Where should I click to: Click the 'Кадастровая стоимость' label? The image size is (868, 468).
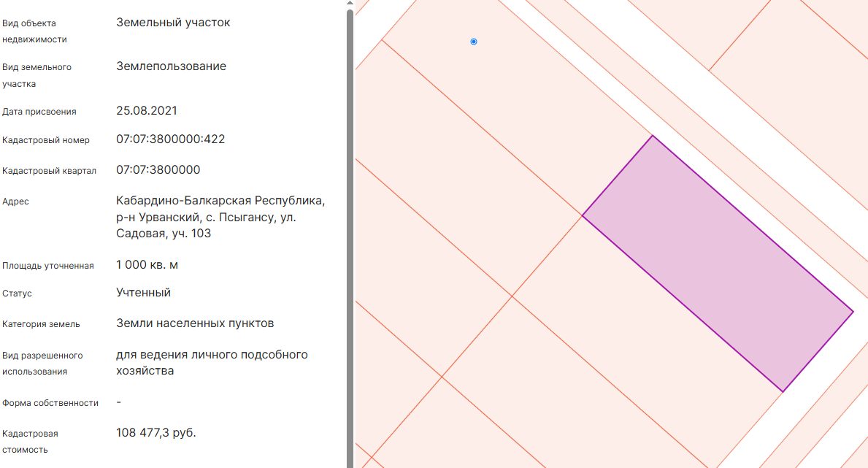click(31, 442)
